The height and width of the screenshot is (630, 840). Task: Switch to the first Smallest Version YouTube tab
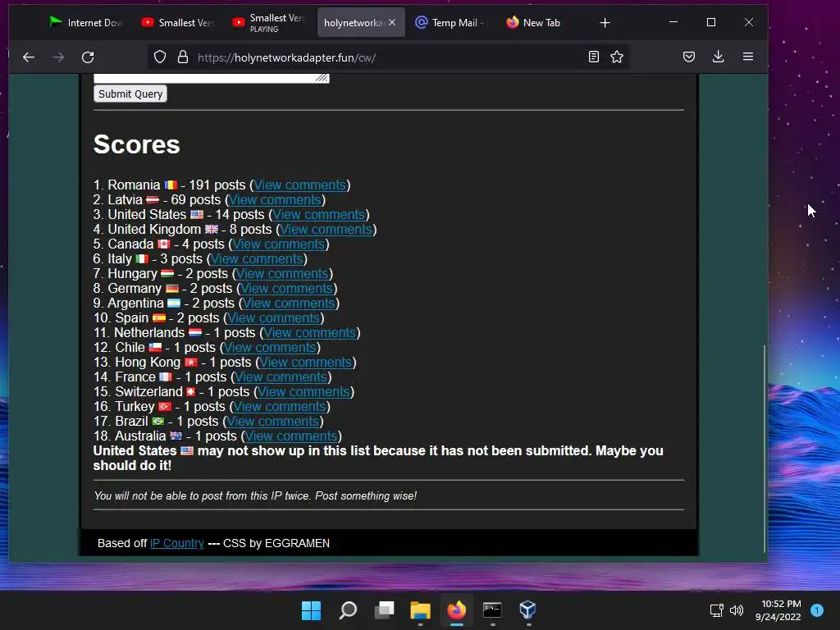(177, 22)
